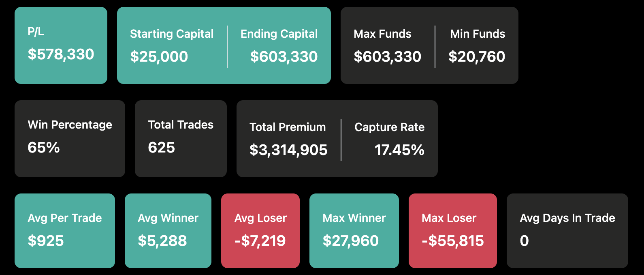Image resolution: width=644 pixels, height=275 pixels.
Task: Select the Starting Capital label
Action: click(171, 34)
